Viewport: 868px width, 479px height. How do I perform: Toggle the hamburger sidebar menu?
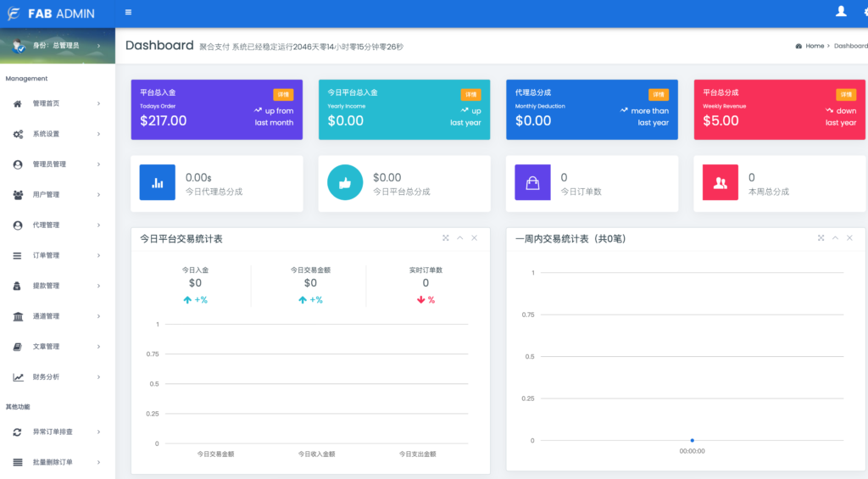[x=129, y=12]
